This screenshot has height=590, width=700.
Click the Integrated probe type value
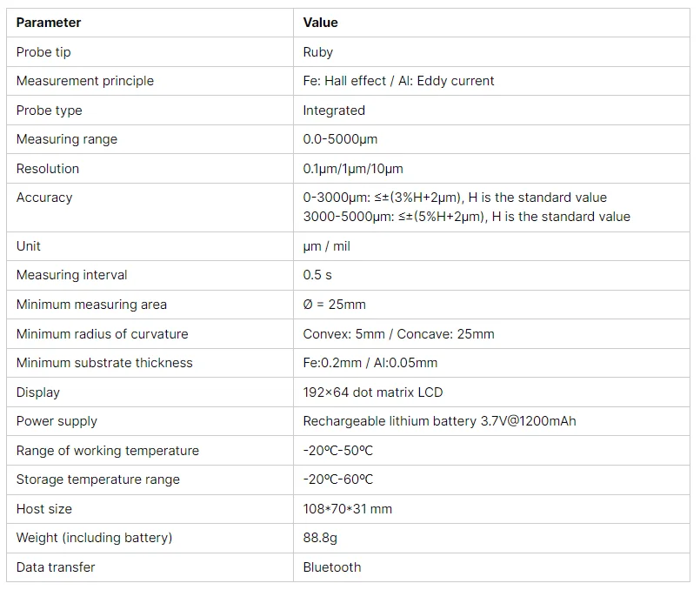(x=334, y=111)
